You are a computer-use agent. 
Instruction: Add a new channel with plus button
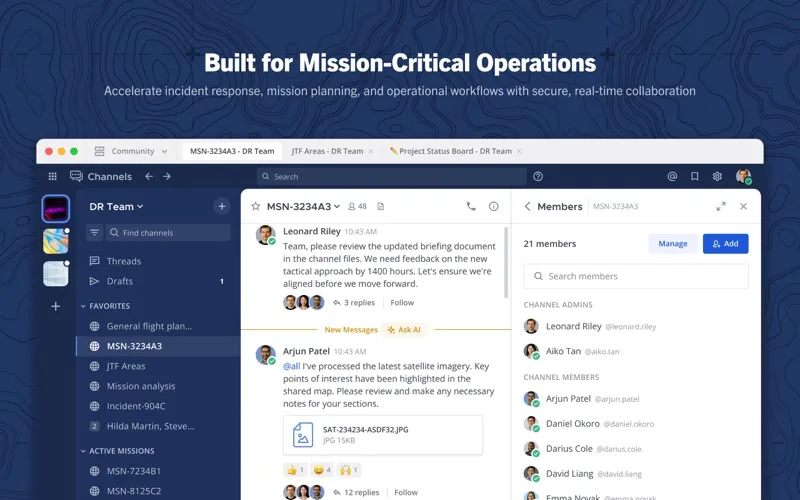[x=221, y=206]
